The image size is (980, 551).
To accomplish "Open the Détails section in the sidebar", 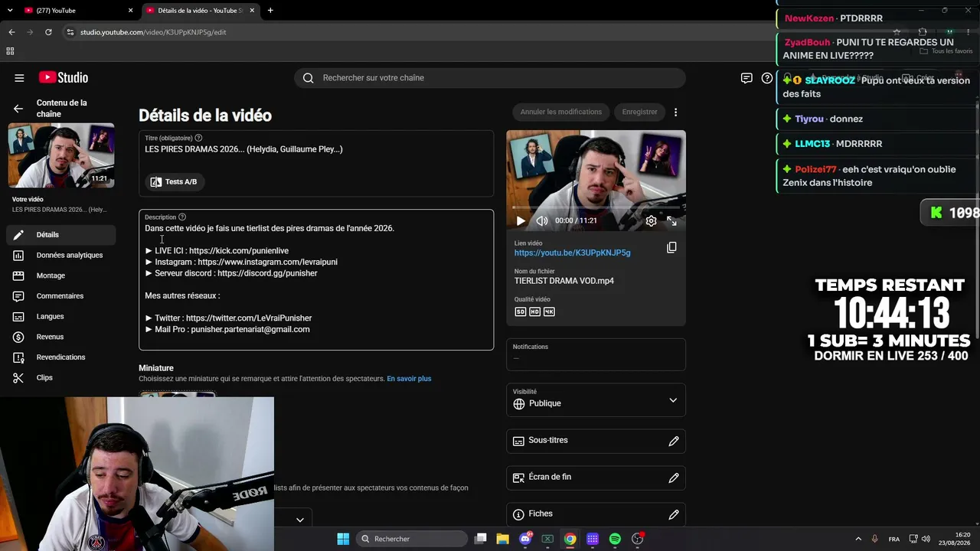I will click(x=61, y=235).
